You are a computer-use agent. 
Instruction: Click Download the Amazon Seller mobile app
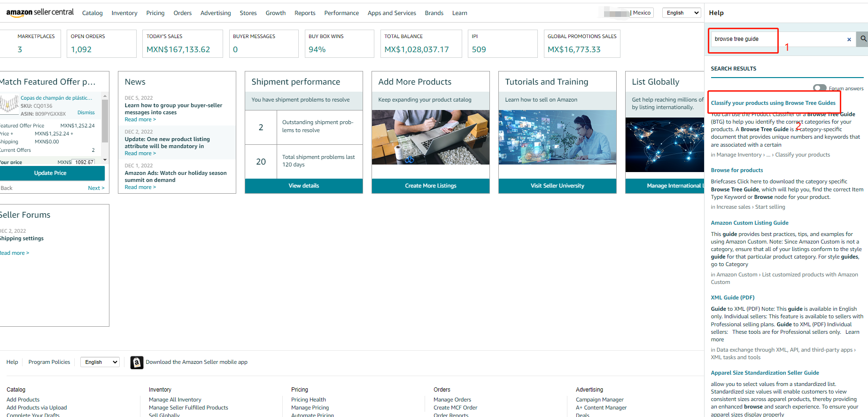tap(196, 362)
